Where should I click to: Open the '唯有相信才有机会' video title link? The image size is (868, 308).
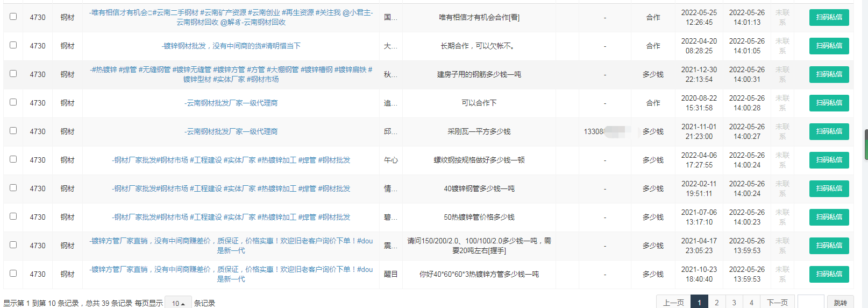(x=231, y=17)
